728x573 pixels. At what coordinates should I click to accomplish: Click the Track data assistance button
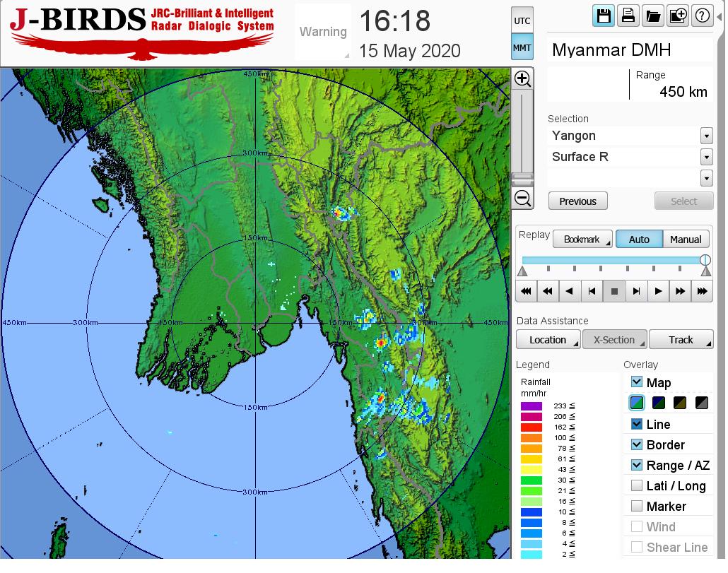coord(681,340)
